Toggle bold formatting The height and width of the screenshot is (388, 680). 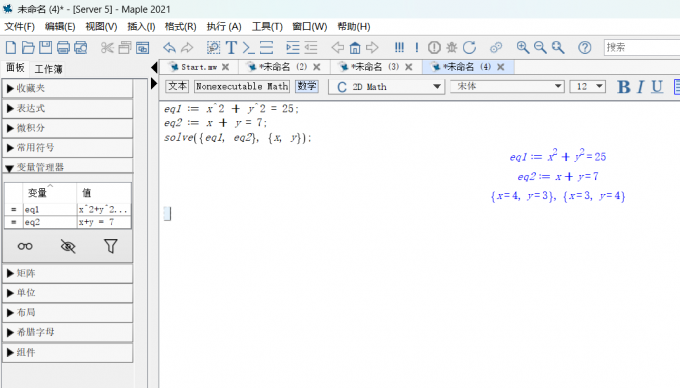tap(624, 87)
